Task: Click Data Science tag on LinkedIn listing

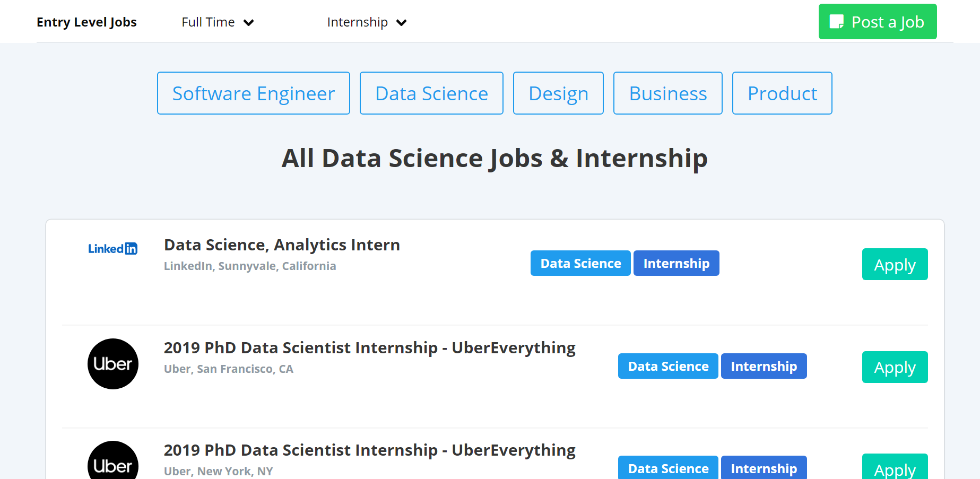Action: (x=580, y=264)
